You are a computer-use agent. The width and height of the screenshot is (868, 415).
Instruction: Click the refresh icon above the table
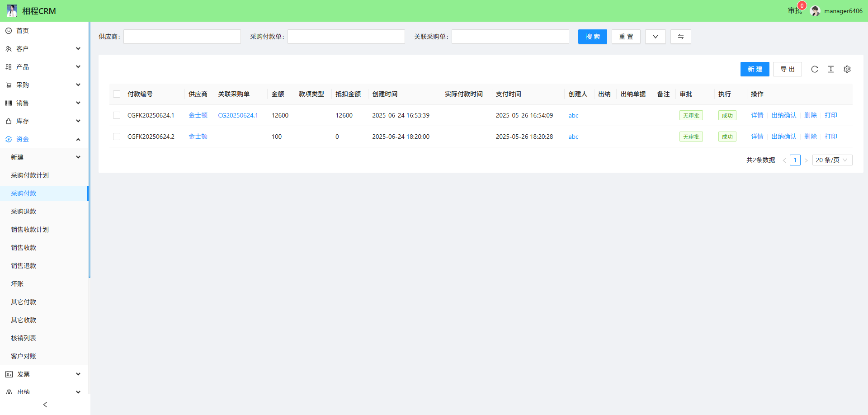coord(815,69)
